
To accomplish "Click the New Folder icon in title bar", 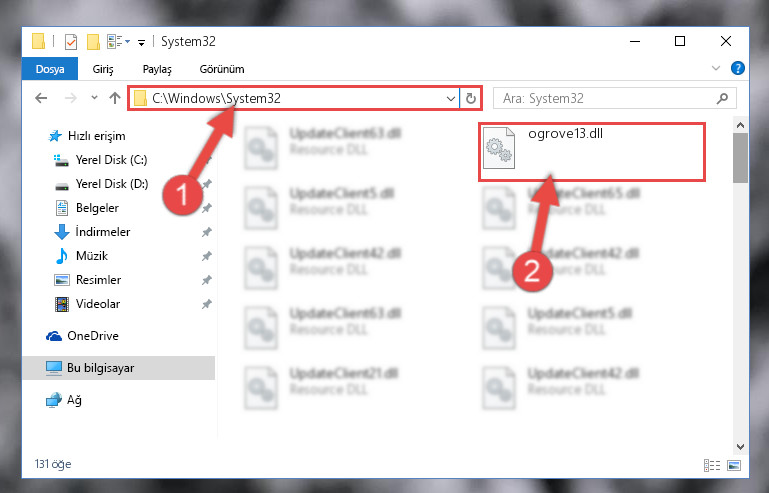I will coord(93,42).
